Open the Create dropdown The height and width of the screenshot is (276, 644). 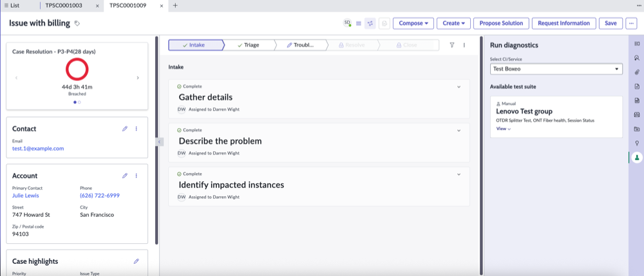point(454,23)
